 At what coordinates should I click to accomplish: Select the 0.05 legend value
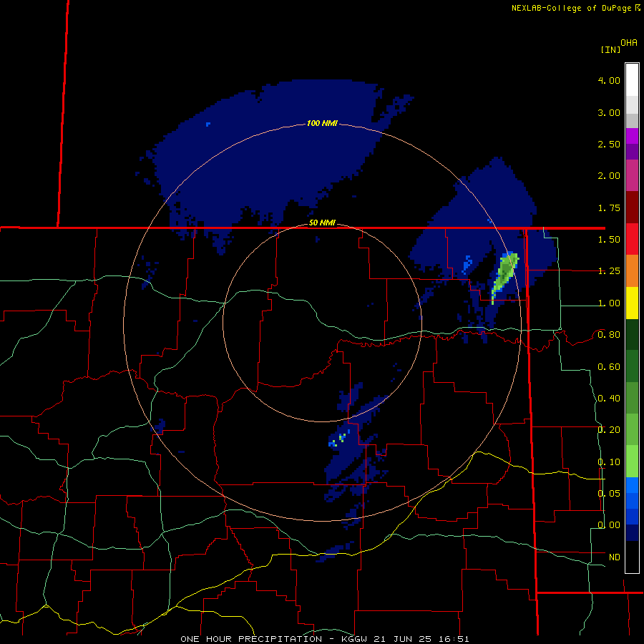coord(609,493)
